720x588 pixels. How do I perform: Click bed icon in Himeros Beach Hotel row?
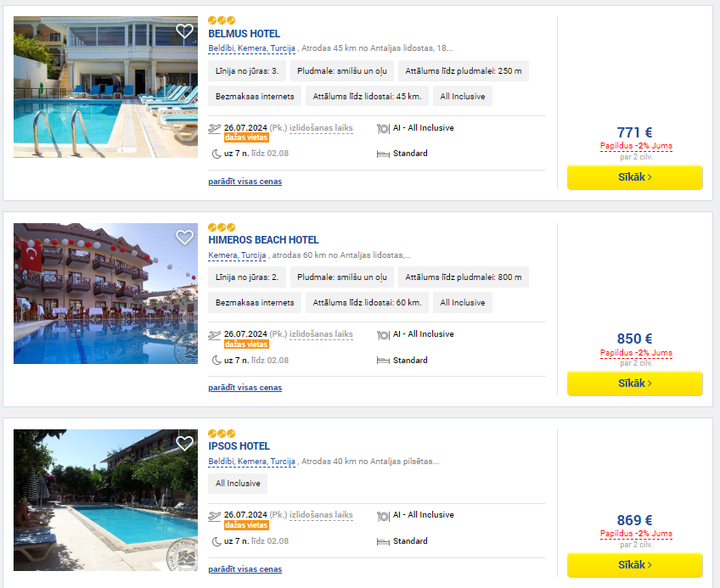coord(383,361)
